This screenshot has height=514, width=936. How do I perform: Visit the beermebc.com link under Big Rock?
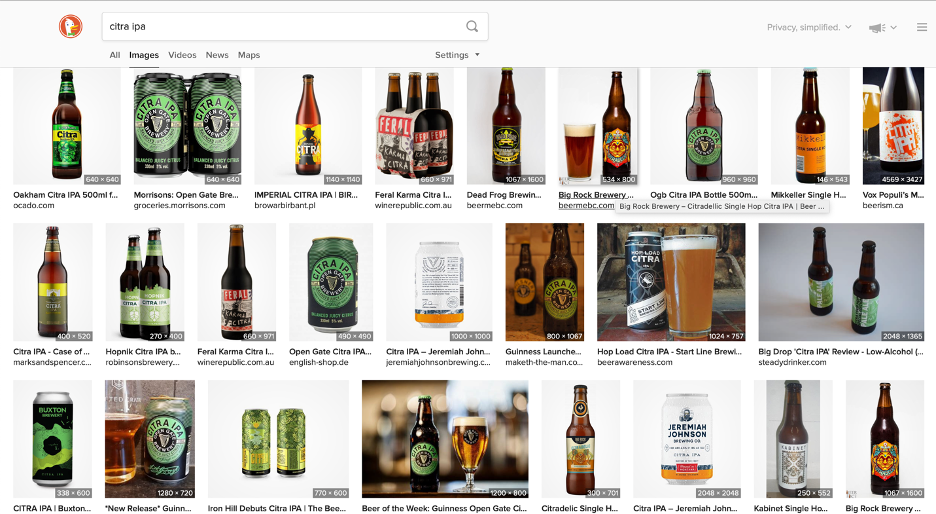(586, 205)
